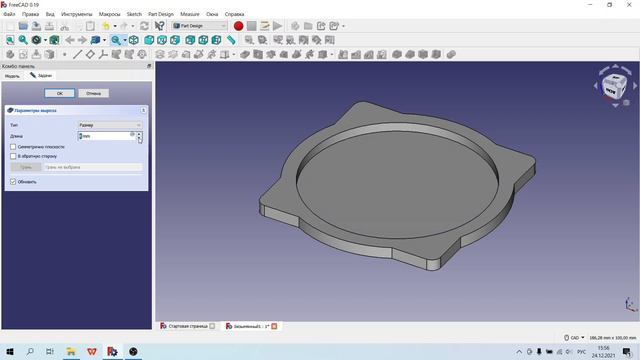The image size is (640, 360).
Task: Open the redo history dropdown arrow
Action: tap(133, 26)
